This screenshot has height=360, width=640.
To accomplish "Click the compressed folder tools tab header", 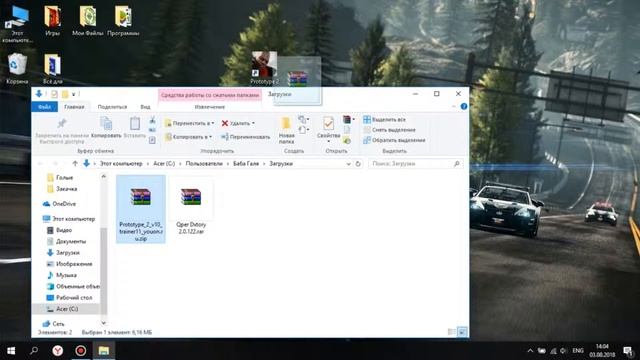I will point(210,95).
